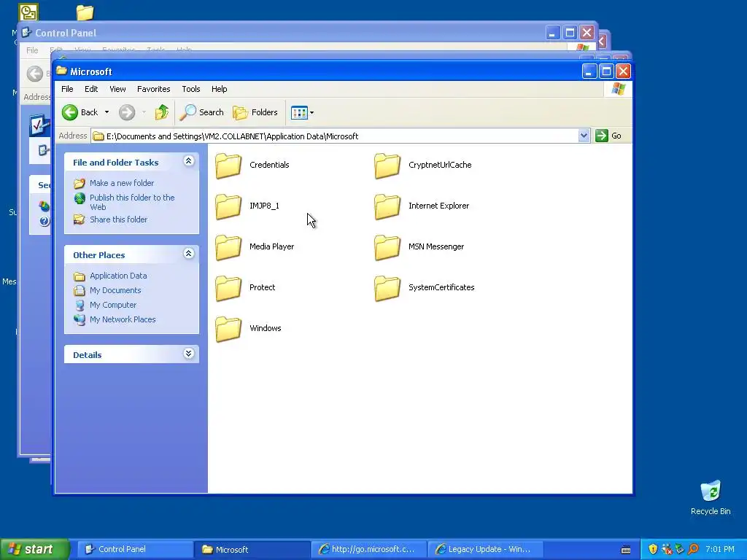Select the Windows folder icon
This screenshot has height=560, width=747.
click(228, 329)
